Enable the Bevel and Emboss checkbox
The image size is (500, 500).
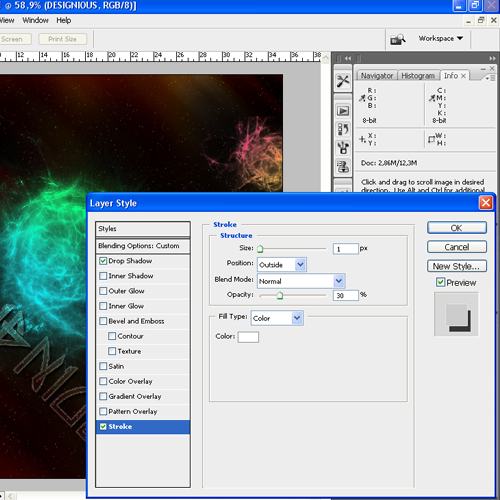click(x=103, y=321)
